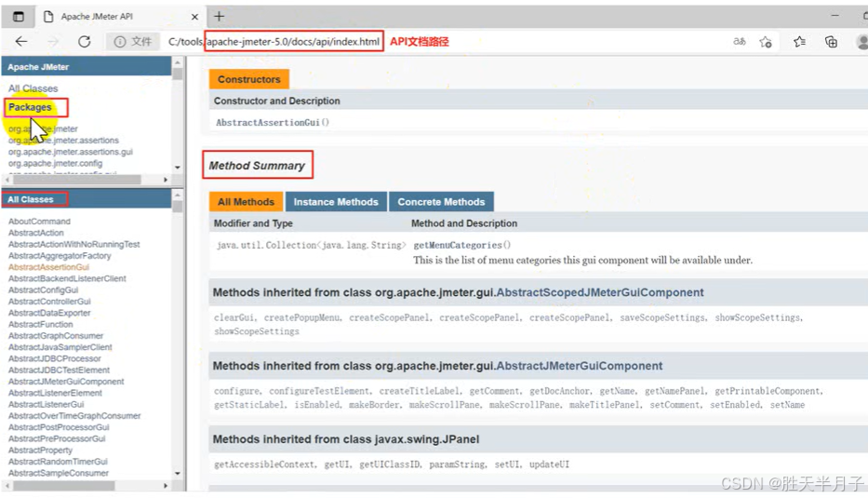Open AbstractControllerGui class
Viewport: 868px width, 498px height.
coord(49,302)
